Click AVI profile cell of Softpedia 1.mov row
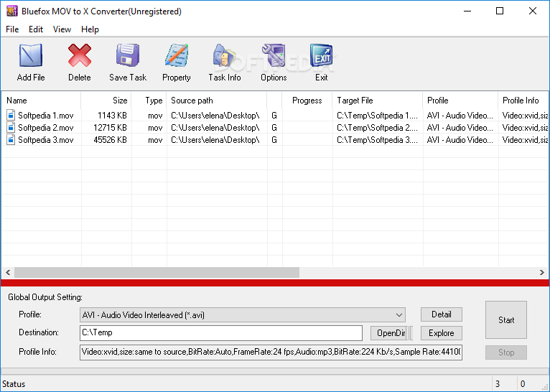This screenshot has height=392, width=550. tap(460, 116)
